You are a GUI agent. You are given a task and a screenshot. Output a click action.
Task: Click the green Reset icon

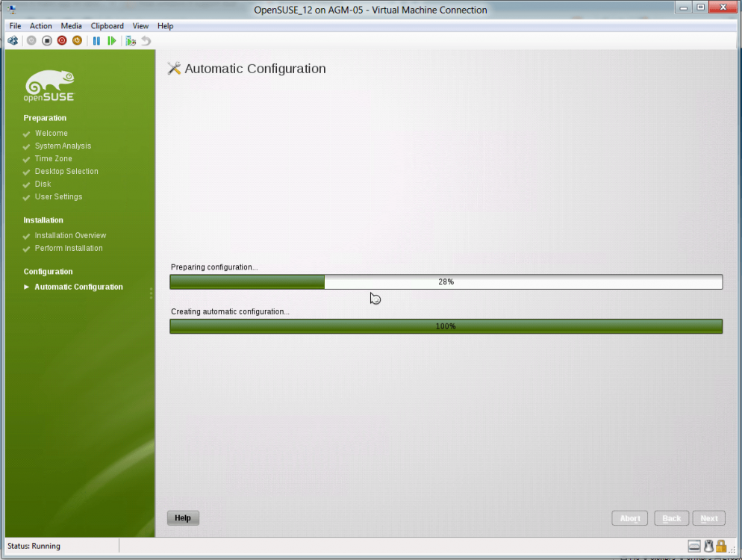click(x=112, y=40)
